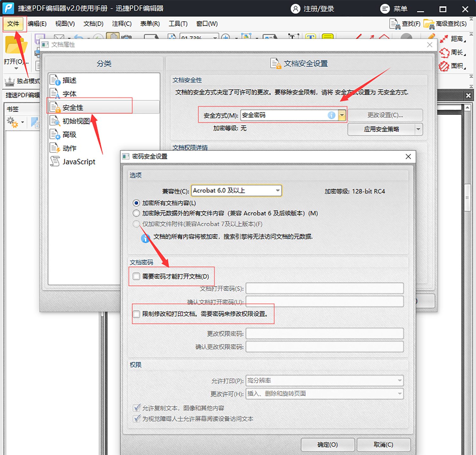This screenshot has height=455, width=476.
Task: Click the 注册/登录 link
Action: coord(319,9)
